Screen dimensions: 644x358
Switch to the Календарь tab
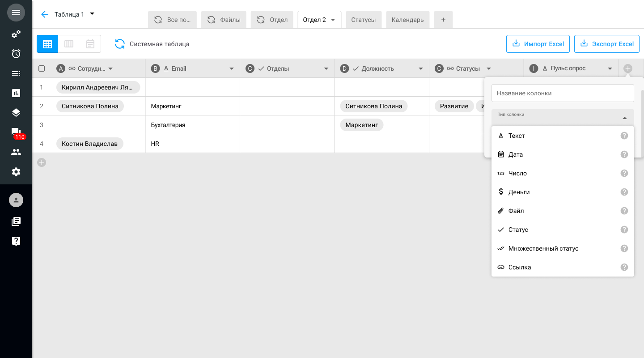[x=407, y=20]
